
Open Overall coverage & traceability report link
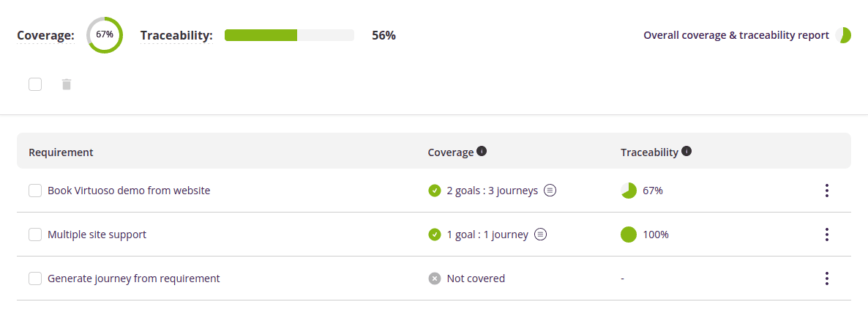click(736, 35)
